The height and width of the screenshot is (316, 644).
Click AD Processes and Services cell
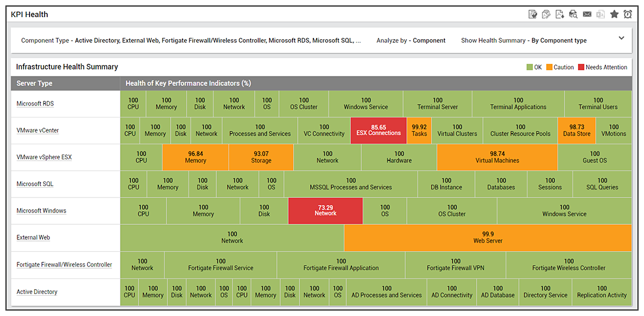tap(386, 292)
